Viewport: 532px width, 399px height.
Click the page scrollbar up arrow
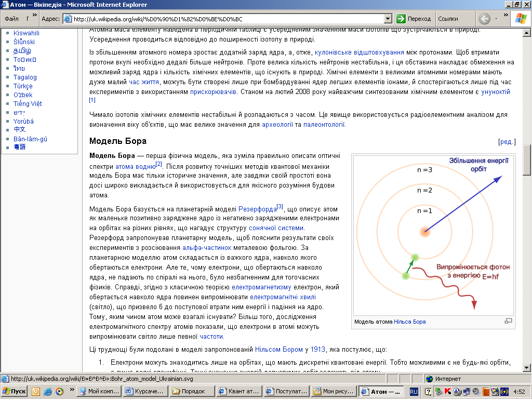tap(527, 33)
